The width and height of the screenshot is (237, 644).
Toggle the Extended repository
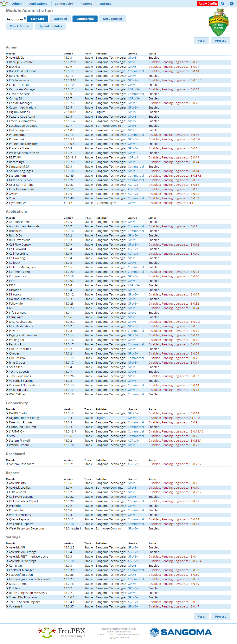click(60, 19)
